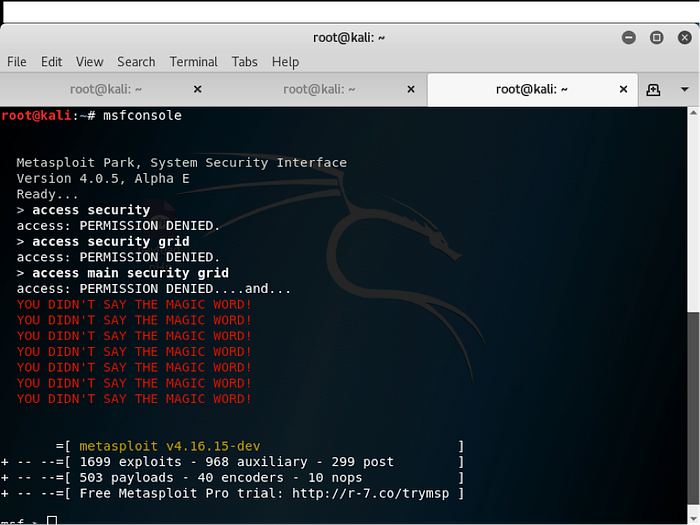
Task: Open the Terminal menu
Action: [193, 62]
